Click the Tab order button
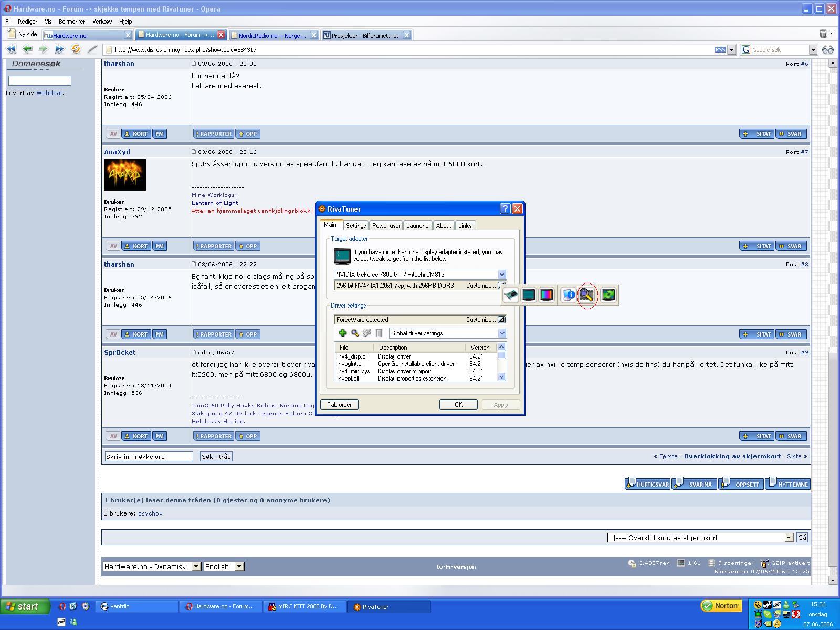 click(x=339, y=404)
